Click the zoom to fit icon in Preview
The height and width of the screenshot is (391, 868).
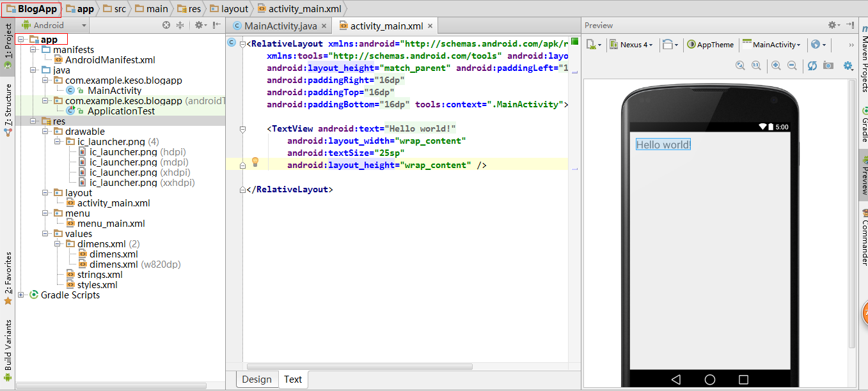tap(741, 65)
